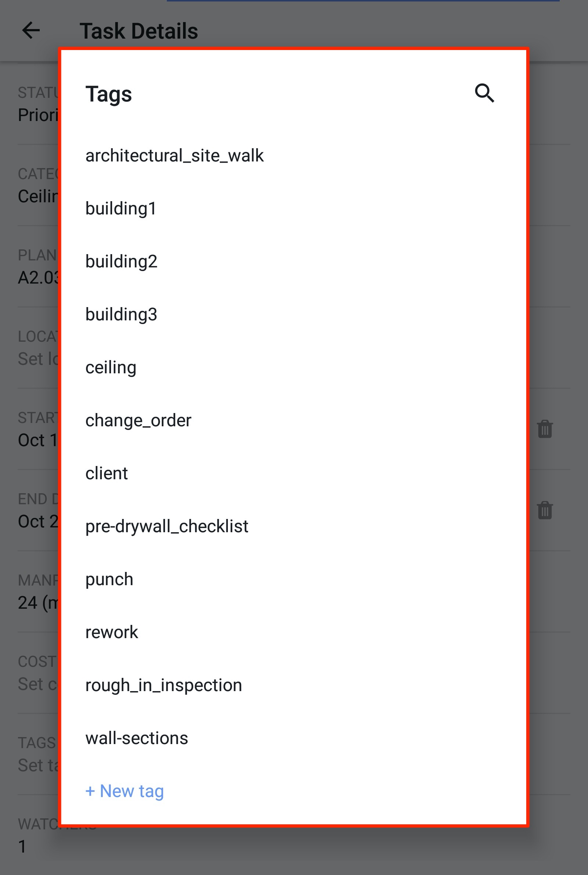Viewport: 588px width, 875px height.
Task: Select the wall-sections tag
Action: click(x=137, y=738)
